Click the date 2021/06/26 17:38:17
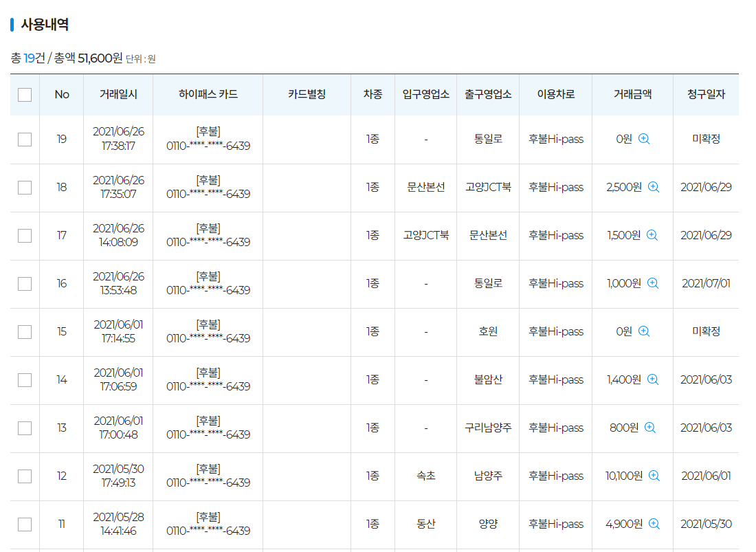The image size is (756, 552). pos(118,139)
